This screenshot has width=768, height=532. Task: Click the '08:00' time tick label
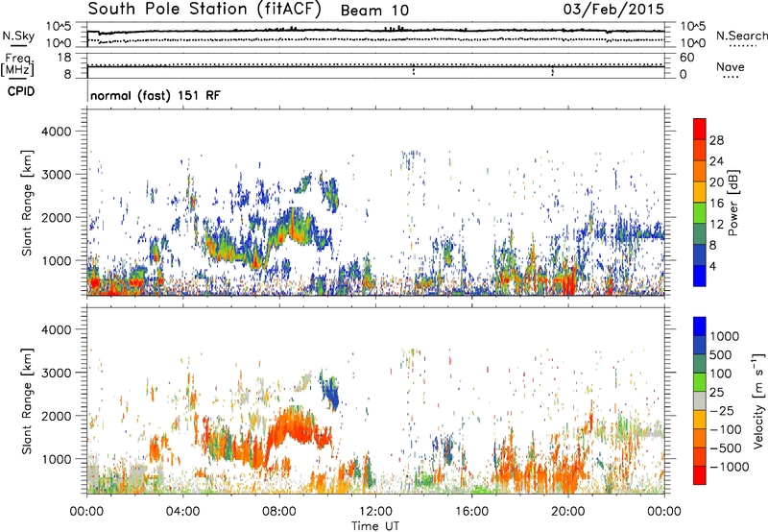click(x=279, y=512)
